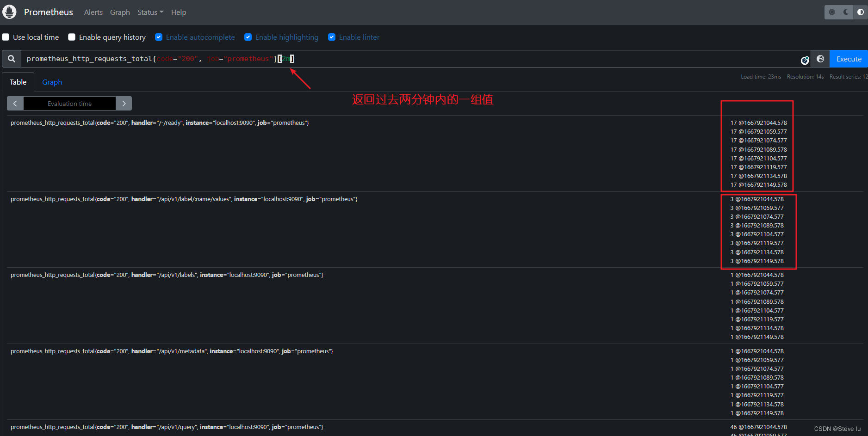Disable the Enable linter checkbox
The width and height of the screenshot is (868, 436).
tap(332, 37)
